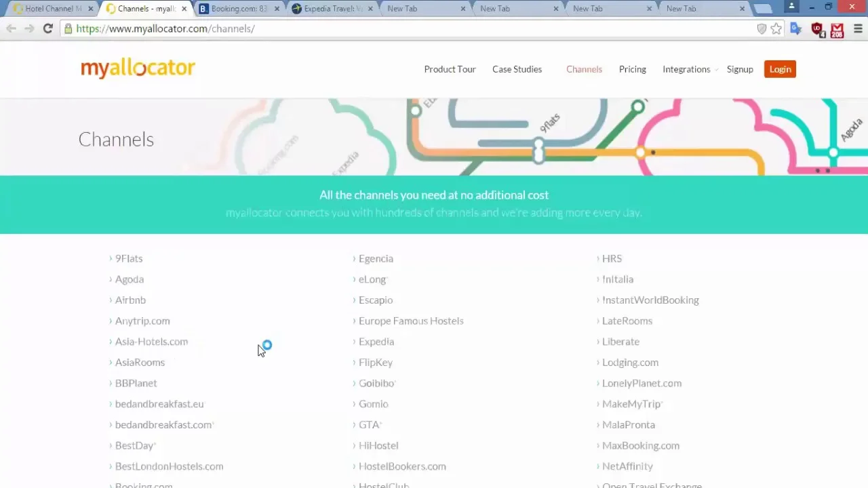Open the HostelBookers.com link
This screenshot has height=488, width=868.
coord(402,466)
